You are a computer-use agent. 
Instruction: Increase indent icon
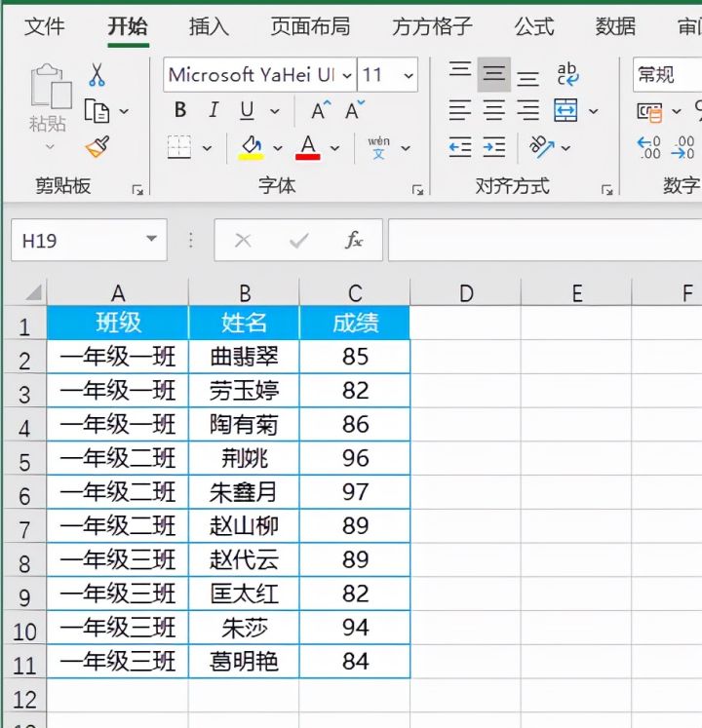[x=494, y=147]
